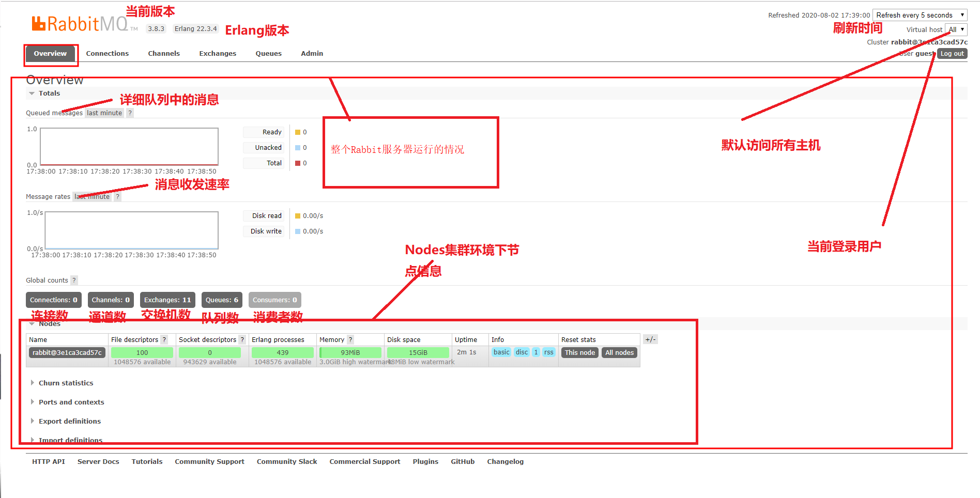Screen dimensions: 980x498
Task: Open the Admin tab
Action: (312, 53)
